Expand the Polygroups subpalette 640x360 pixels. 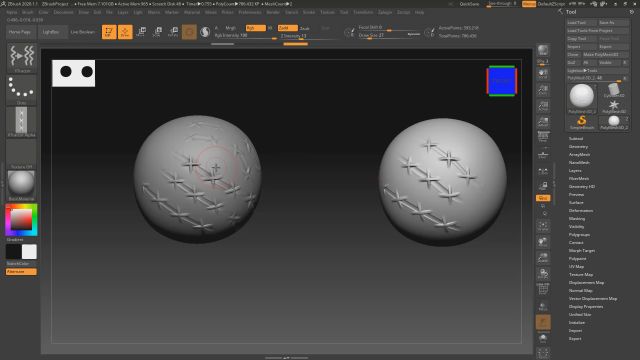coord(579,235)
